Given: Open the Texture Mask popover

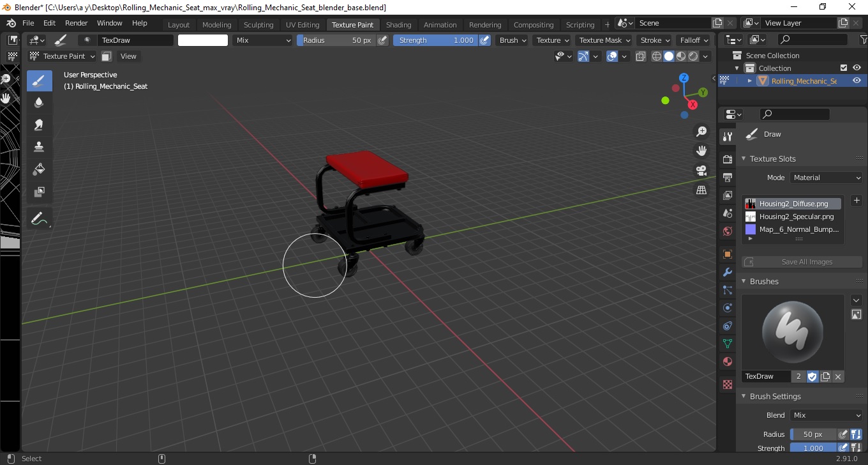Looking at the screenshot, I should 604,40.
